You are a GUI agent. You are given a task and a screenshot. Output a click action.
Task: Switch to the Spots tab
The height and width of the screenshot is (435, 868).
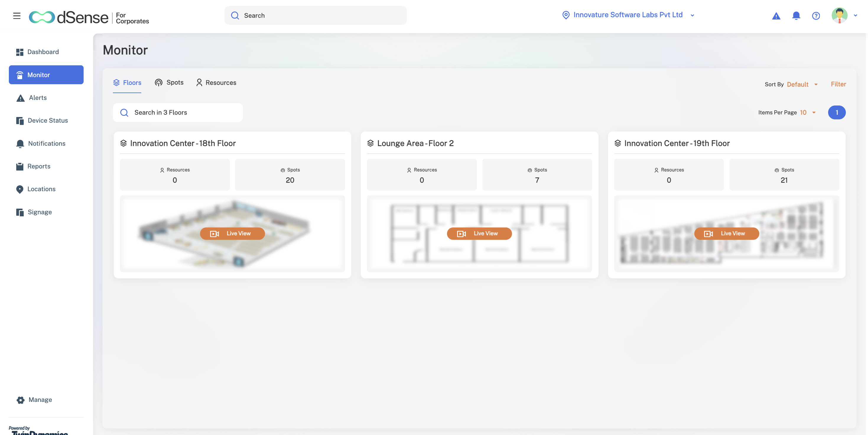pos(169,82)
